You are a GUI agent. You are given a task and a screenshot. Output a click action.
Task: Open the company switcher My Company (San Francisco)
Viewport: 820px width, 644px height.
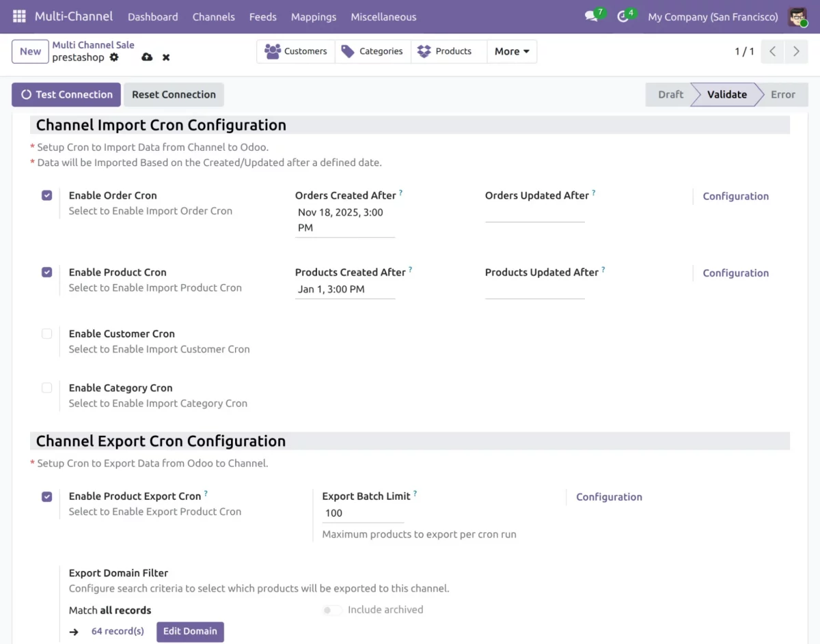coord(713,16)
